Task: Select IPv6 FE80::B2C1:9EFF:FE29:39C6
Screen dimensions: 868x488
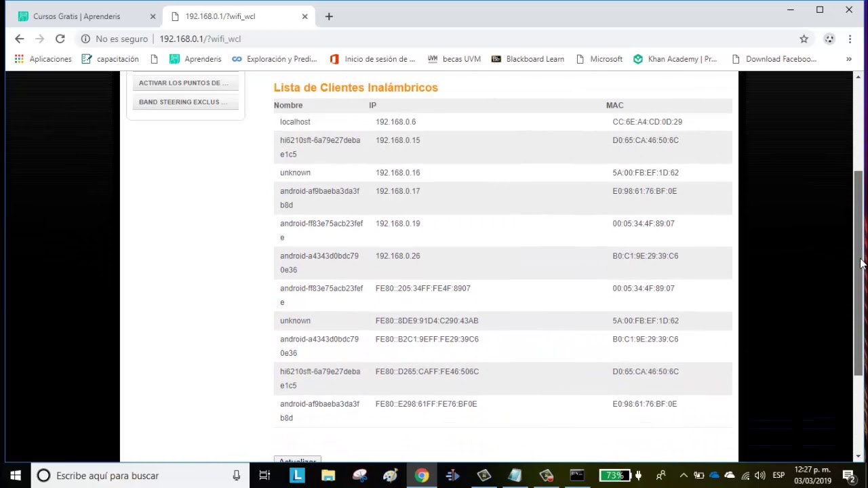Action: point(427,340)
